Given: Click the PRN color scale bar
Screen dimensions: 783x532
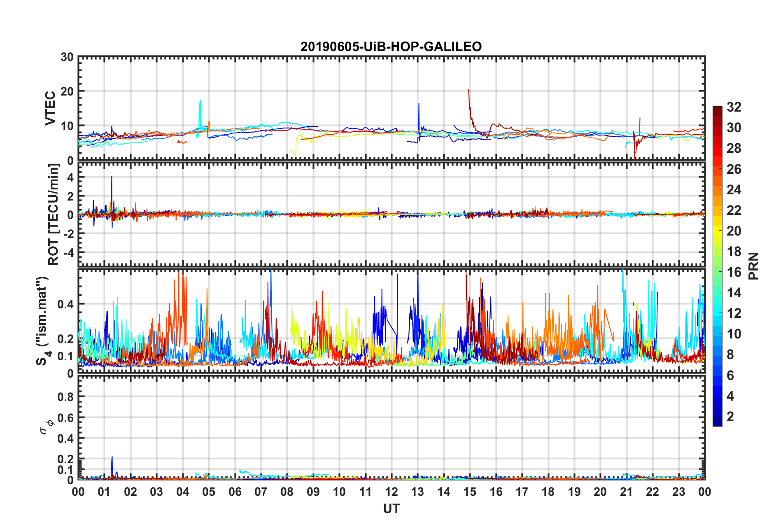Looking at the screenshot, I should (x=718, y=266).
